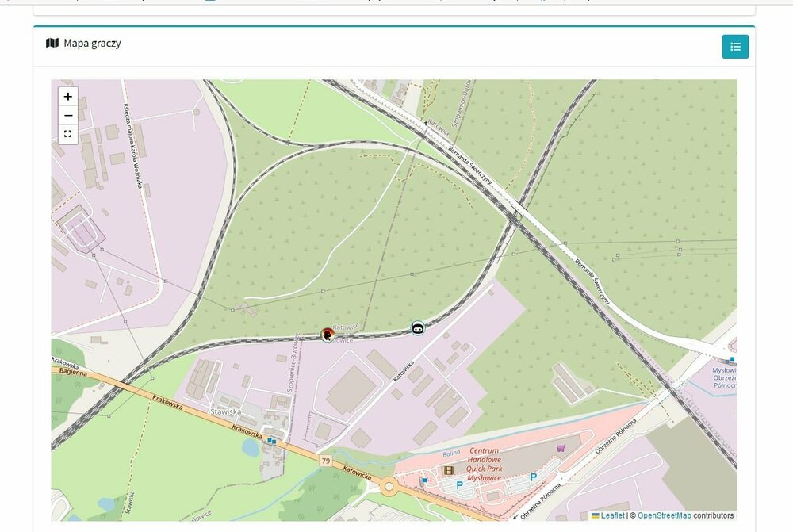Click the roundabout on Katowicka road
The width and height of the screenshot is (793, 532).
[389, 487]
